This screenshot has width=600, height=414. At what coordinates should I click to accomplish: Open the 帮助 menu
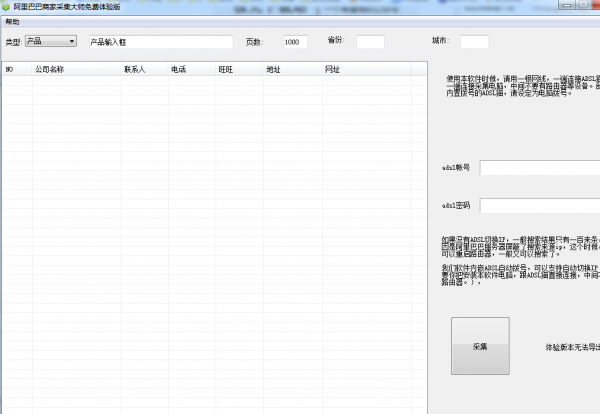coord(12,21)
